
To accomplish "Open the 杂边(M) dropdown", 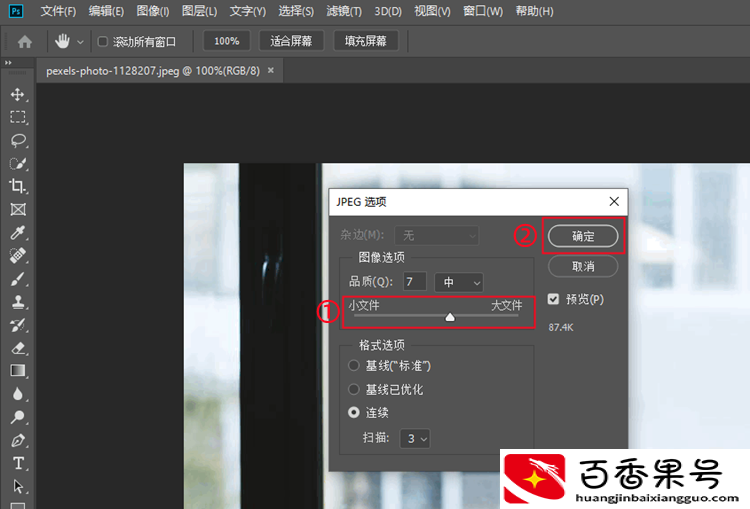I will pyautogui.click(x=436, y=235).
